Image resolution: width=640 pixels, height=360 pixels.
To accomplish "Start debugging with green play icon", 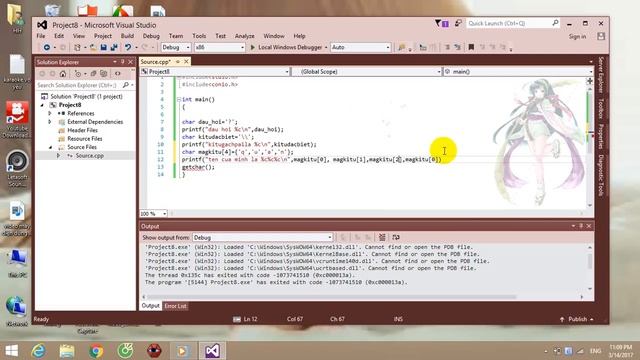I will click(253, 47).
